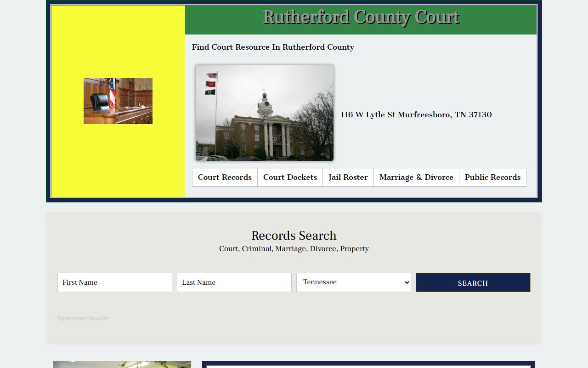Click the Sponsored Results label
This screenshot has width=588, height=368.
pos(83,318)
